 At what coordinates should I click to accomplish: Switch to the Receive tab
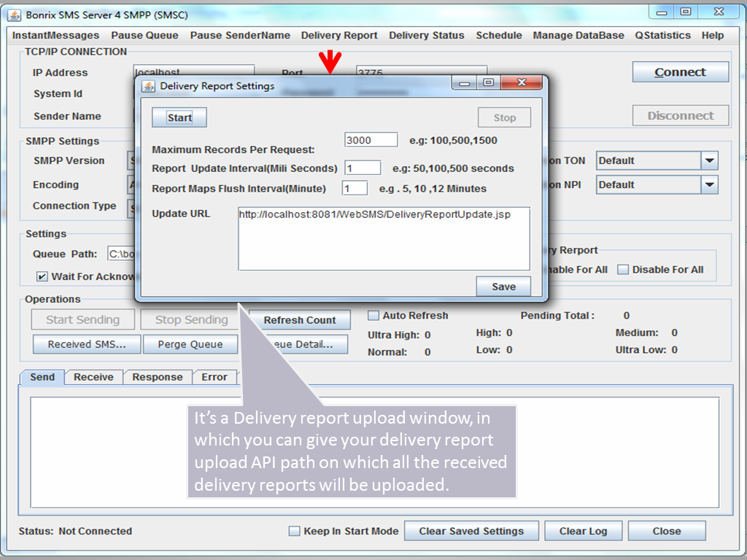click(x=93, y=377)
